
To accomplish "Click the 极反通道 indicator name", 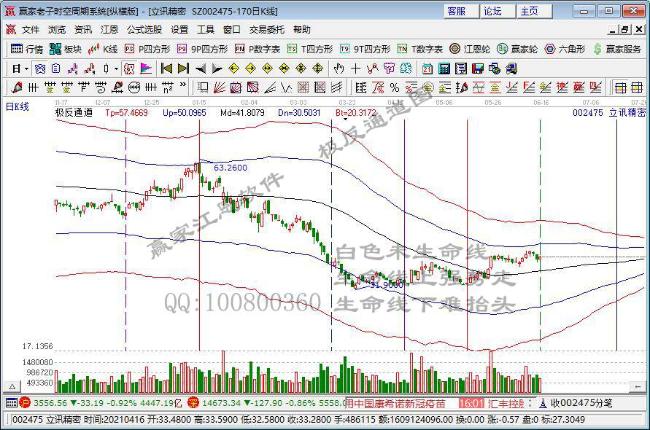I will 74,112.
